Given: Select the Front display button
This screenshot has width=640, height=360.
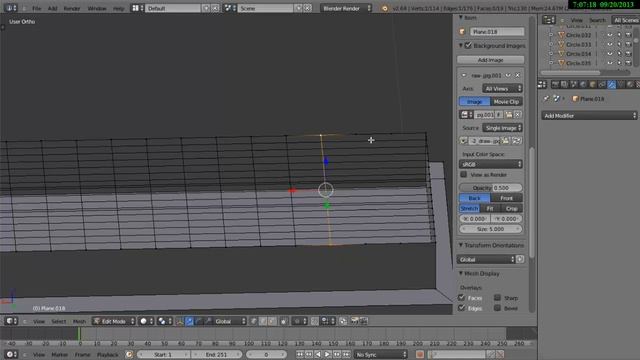Looking at the screenshot, I should 506,198.
